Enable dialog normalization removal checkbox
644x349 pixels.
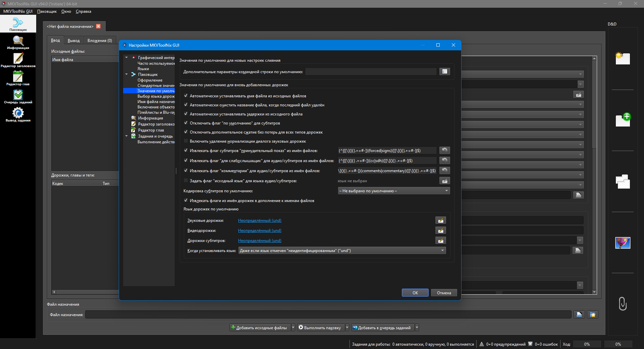point(186,141)
